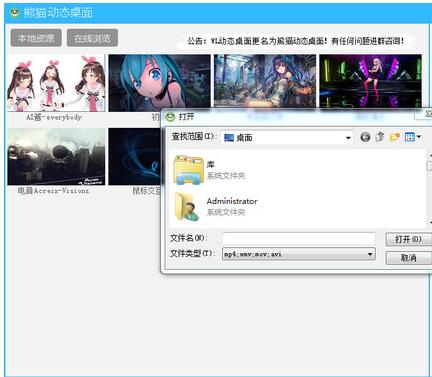This screenshot has height=377, width=432.
Task: Click the 电音Acreix-Visions caption text
Action: [x=53, y=191]
